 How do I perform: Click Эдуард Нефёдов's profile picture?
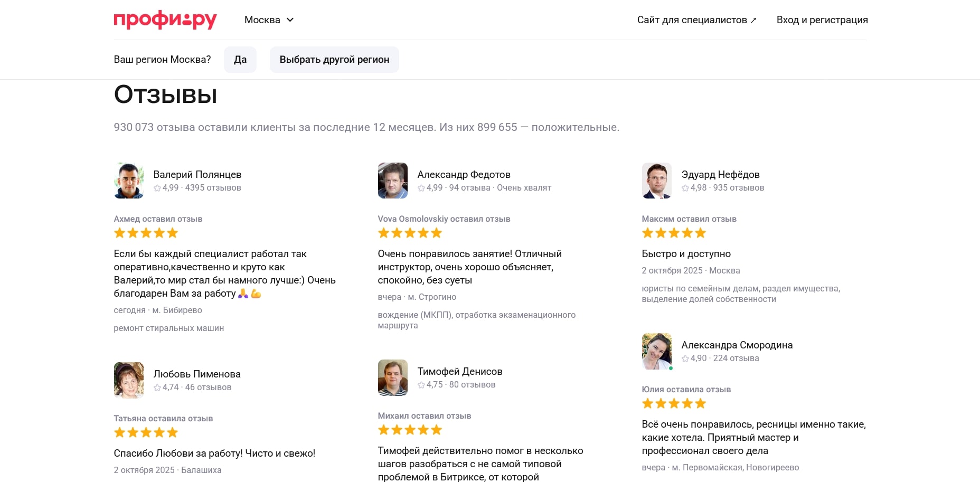657,181
